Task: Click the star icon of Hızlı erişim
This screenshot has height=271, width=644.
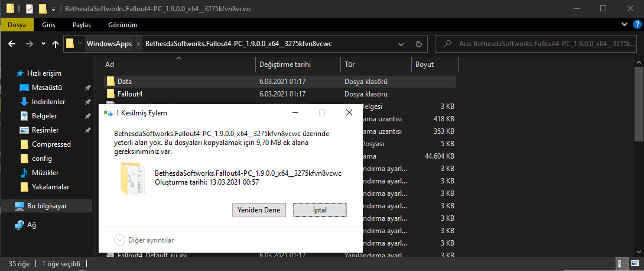Action: click(x=19, y=73)
